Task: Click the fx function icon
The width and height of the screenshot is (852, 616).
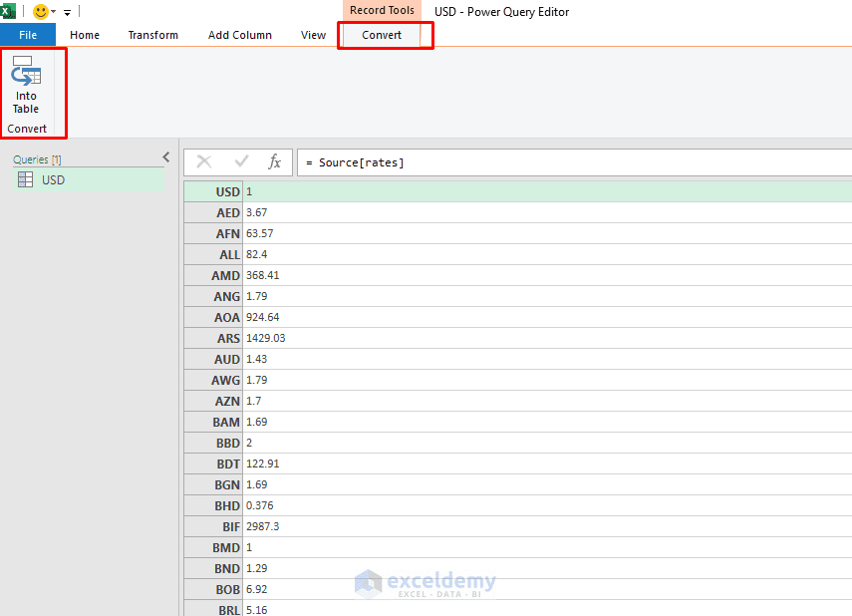Action: click(x=274, y=162)
